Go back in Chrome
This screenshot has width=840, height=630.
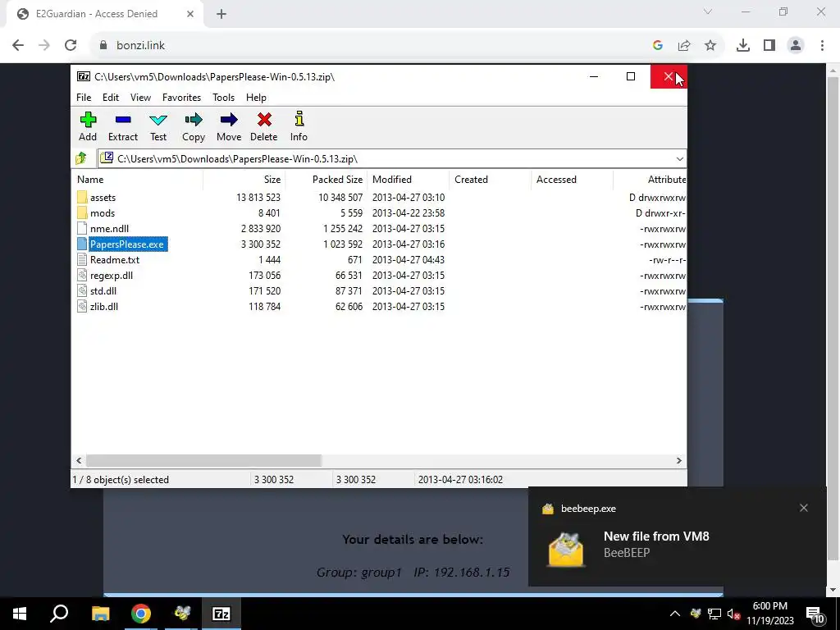(x=18, y=45)
